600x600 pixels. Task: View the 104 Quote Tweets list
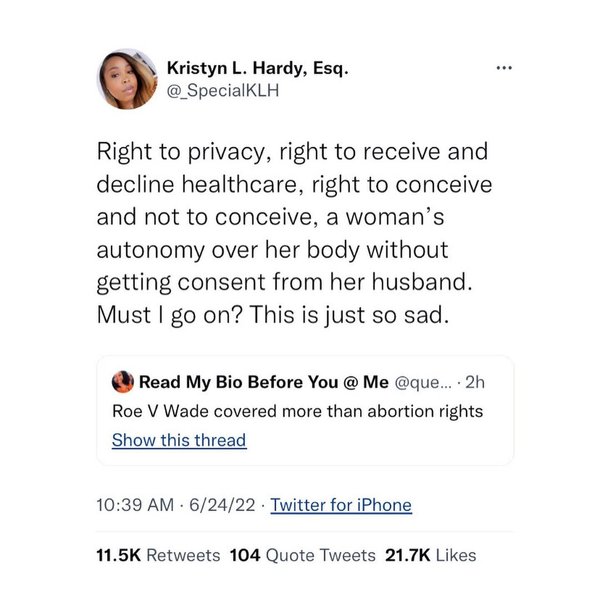click(303, 555)
